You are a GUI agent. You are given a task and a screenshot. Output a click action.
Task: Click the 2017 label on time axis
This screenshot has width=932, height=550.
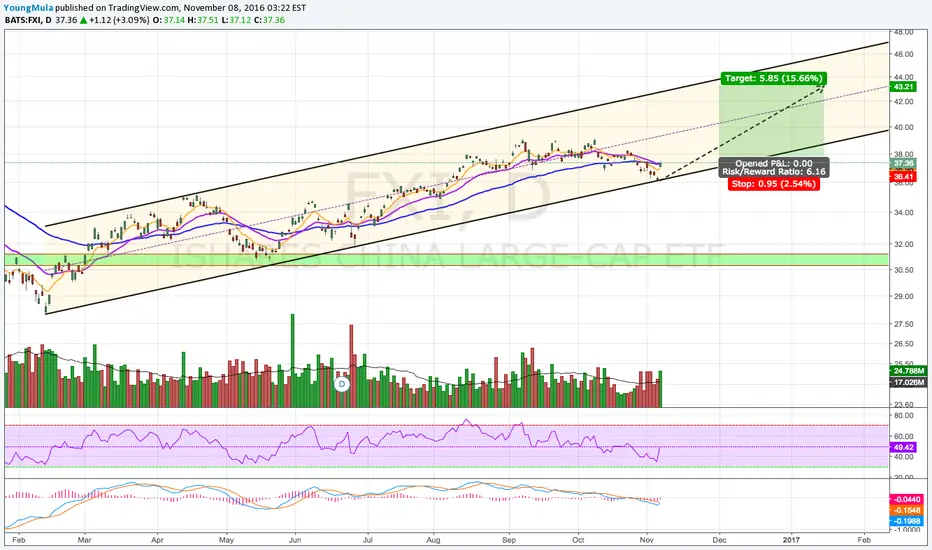(791, 540)
